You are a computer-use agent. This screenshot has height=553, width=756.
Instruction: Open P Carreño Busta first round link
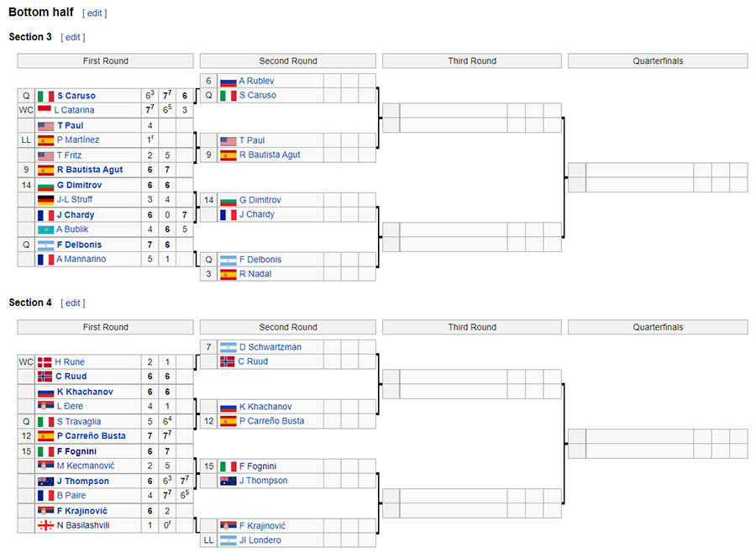pyautogui.click(x=91, y=436)
